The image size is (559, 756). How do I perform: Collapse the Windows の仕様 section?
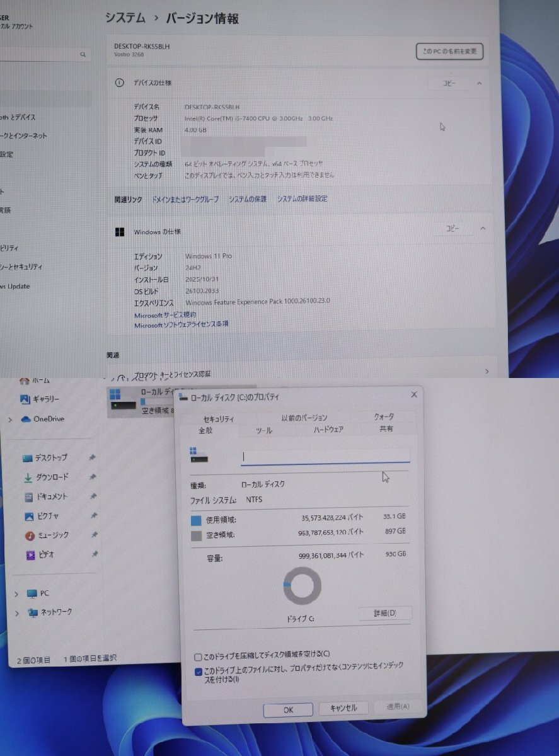pyautogui.click(x=483, y=229)
